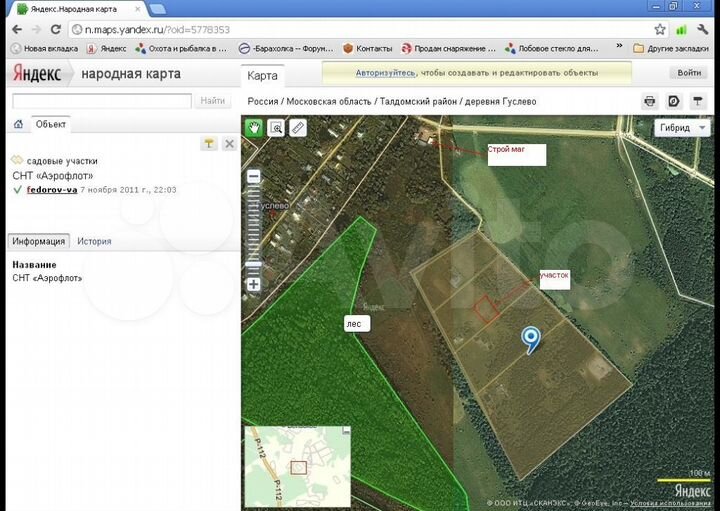
Task: Open the Яндекс bookmark
Action: click(107, 48)
